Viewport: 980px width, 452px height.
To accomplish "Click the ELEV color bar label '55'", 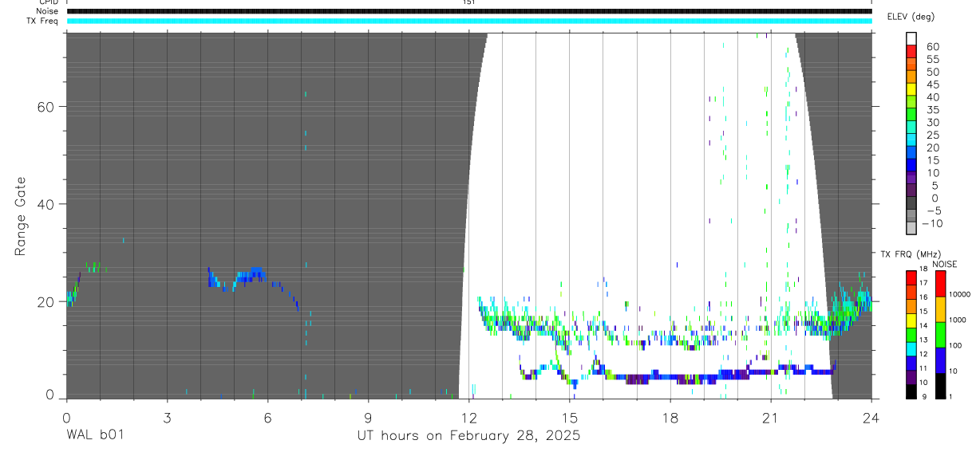I will click(932, 60).
